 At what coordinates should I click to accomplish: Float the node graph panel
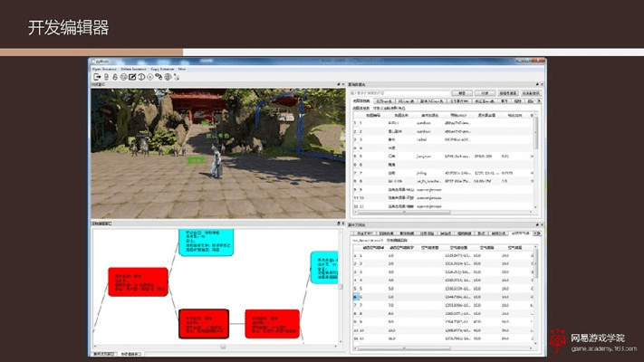[x=339, y=224]
